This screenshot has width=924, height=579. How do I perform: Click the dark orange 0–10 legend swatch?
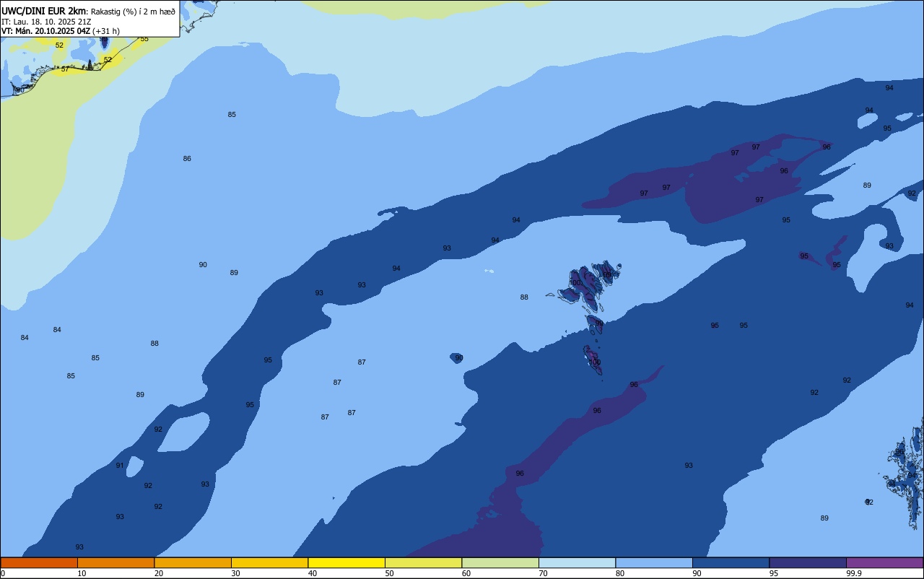click(x=39, y=562)
